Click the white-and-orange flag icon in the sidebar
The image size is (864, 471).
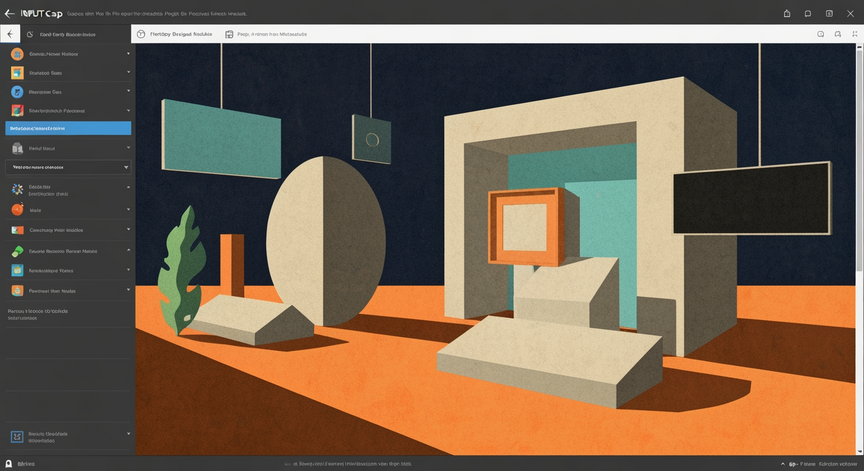coord(17,230)
